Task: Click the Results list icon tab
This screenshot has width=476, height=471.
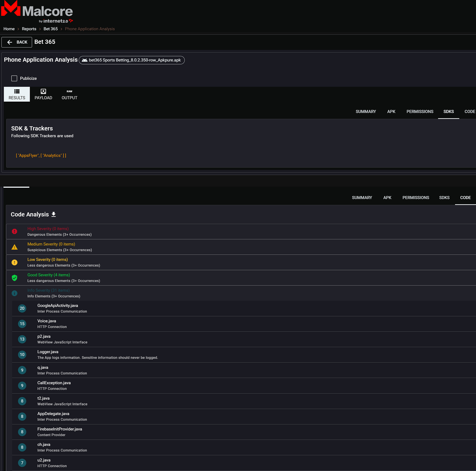Action: [17, 94]
